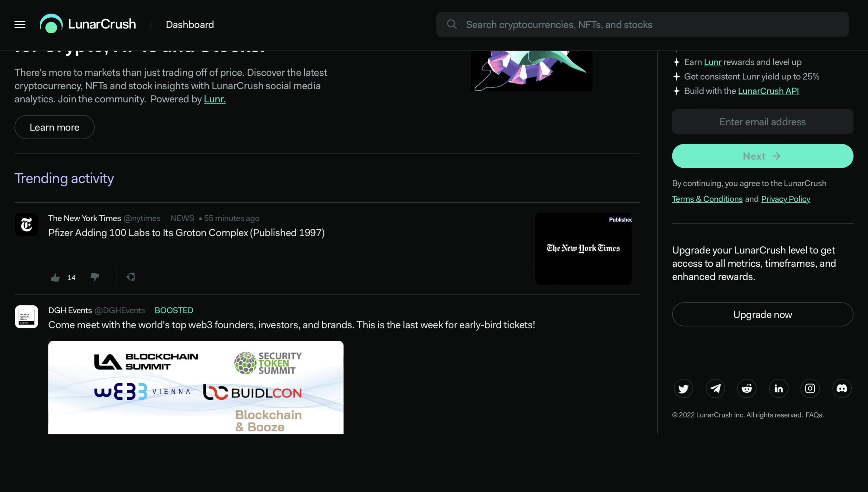The height and width of the screenshot is (492, 868).
Task: Click the Upgrade now button
Action: pos(763,314)
